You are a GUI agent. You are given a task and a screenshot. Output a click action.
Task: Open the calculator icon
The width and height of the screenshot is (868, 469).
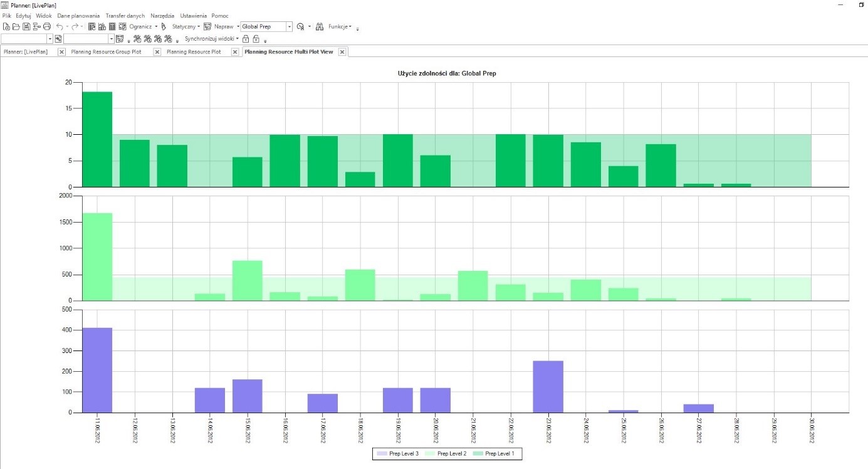tap(112, 26)
